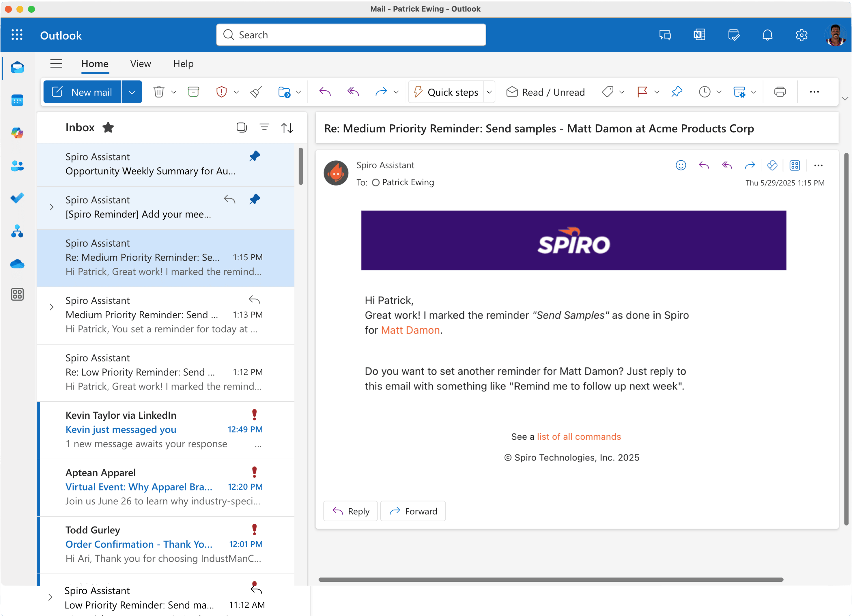The width and height of the screenshot is (852, 616).
Task: Click Reply arrow in ribbon toolbar
Action: tap(325, 92)
